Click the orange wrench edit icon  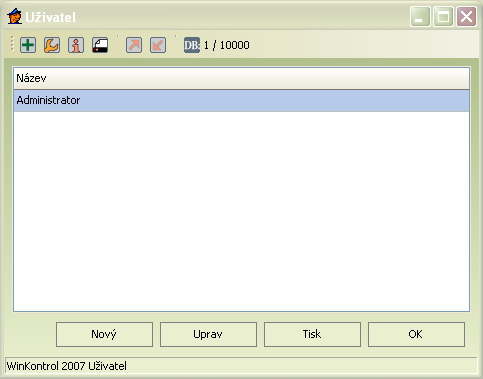tap(52, 45)
